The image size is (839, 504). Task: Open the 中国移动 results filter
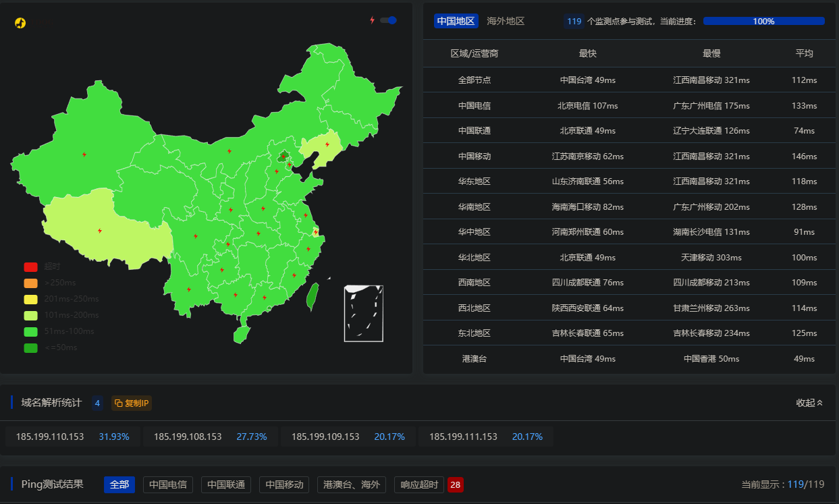283,484
